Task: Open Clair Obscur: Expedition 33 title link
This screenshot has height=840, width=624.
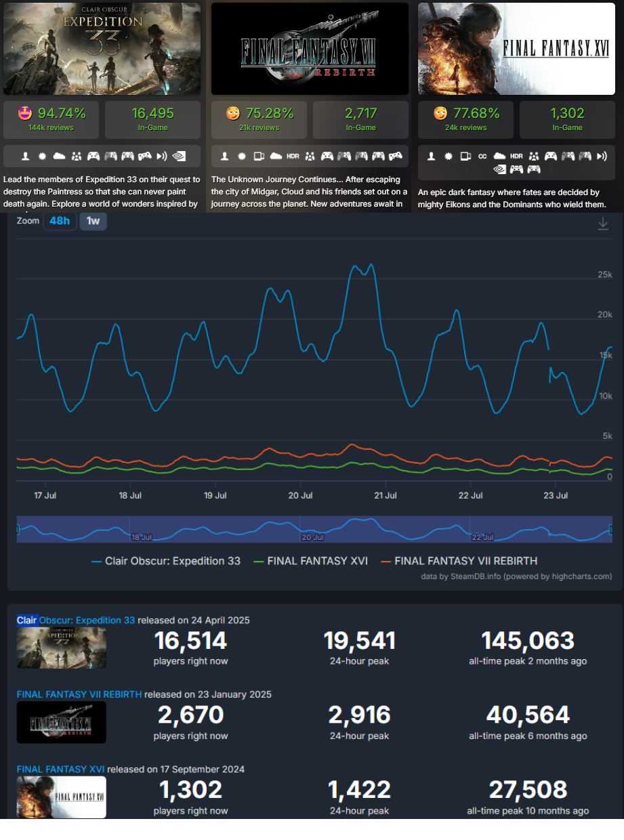Action: click(76, 620)
